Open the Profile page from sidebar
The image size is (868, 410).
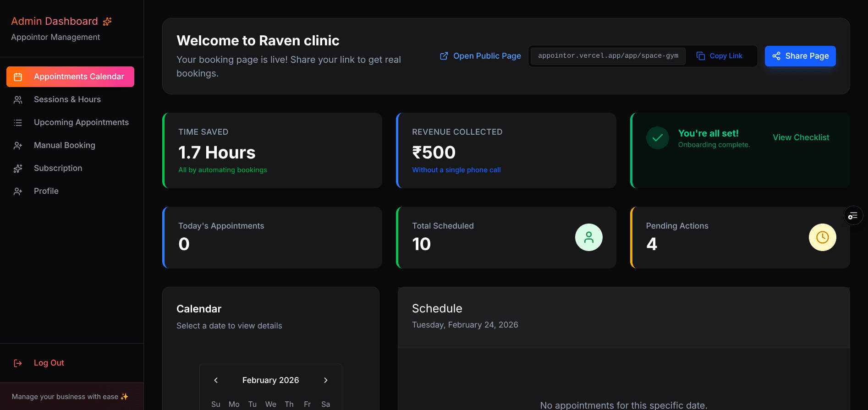click(46, 191)
